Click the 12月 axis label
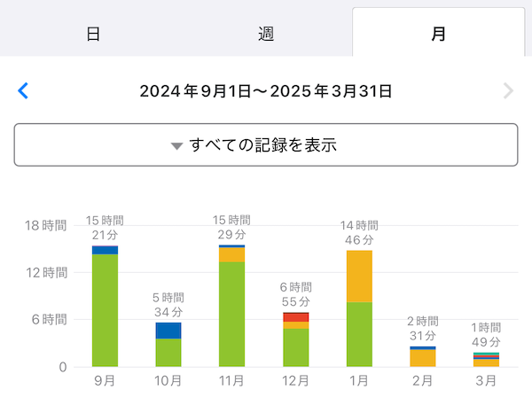The width and height of the screenshot is (532, 413). 295,382
